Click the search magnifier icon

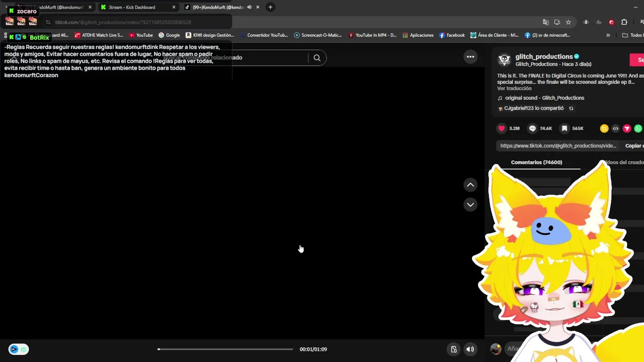point(317,57)
